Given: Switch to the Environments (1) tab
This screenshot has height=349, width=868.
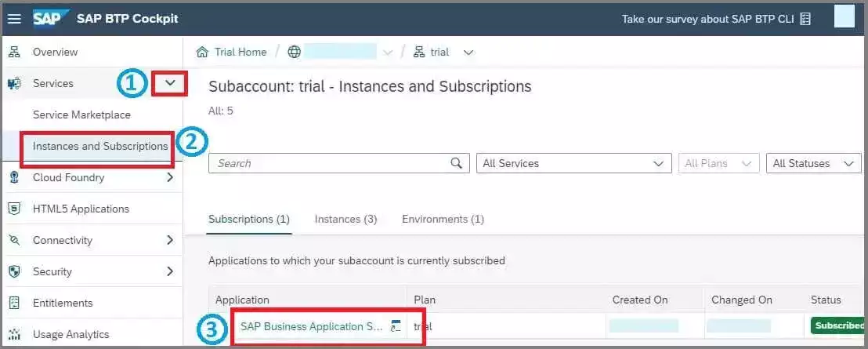Looking at the screenshot, I should 443,220.
